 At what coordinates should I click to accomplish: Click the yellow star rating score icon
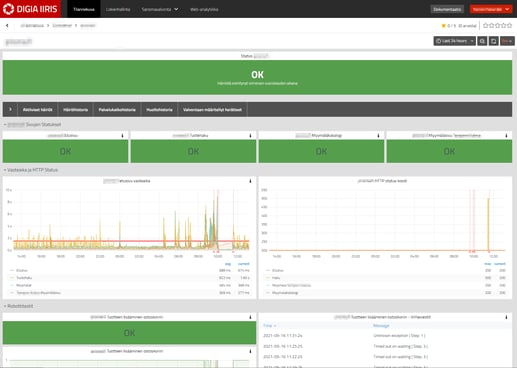pos(443,26)
